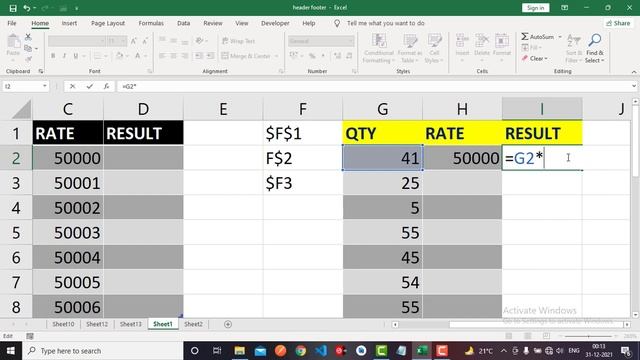Switch to the Page Layout tab
The height and width of the screenshot is (360, 640).
(108, 23)
